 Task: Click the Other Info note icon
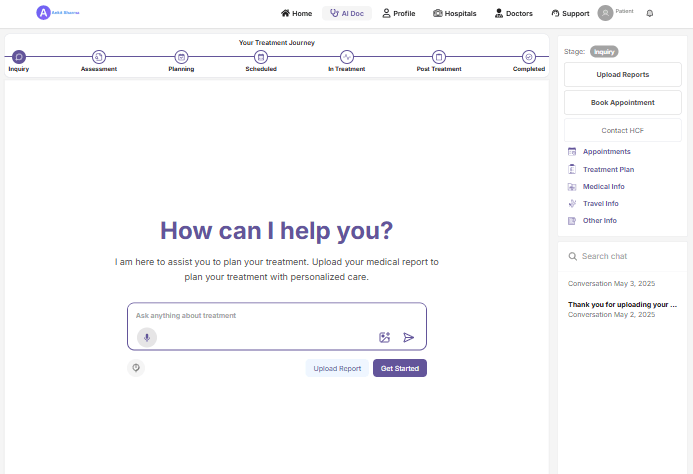572,221
